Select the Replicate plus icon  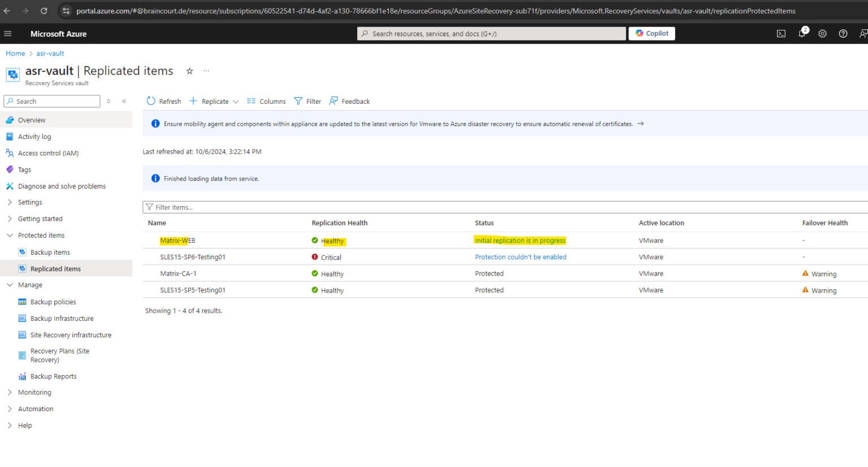pyautogui.click(x=193, y=101)
